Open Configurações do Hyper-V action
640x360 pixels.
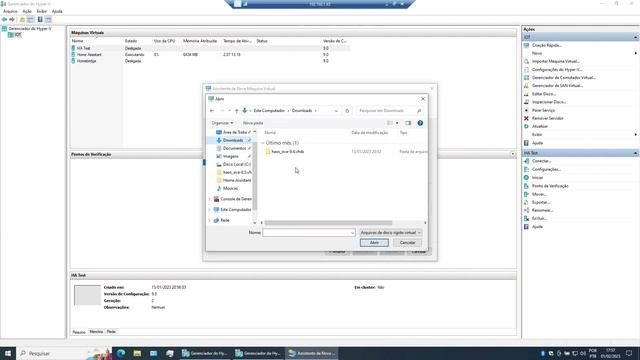pos(557,69)
